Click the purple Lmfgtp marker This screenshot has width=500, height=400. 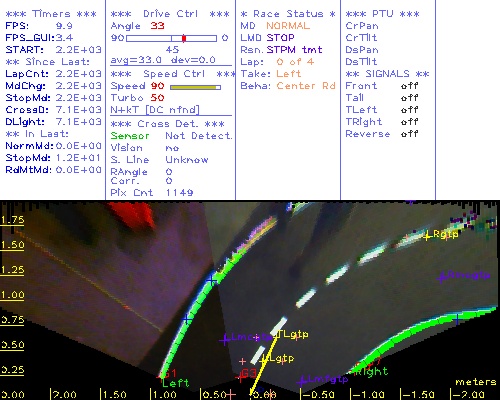click(x=323, y=380)
